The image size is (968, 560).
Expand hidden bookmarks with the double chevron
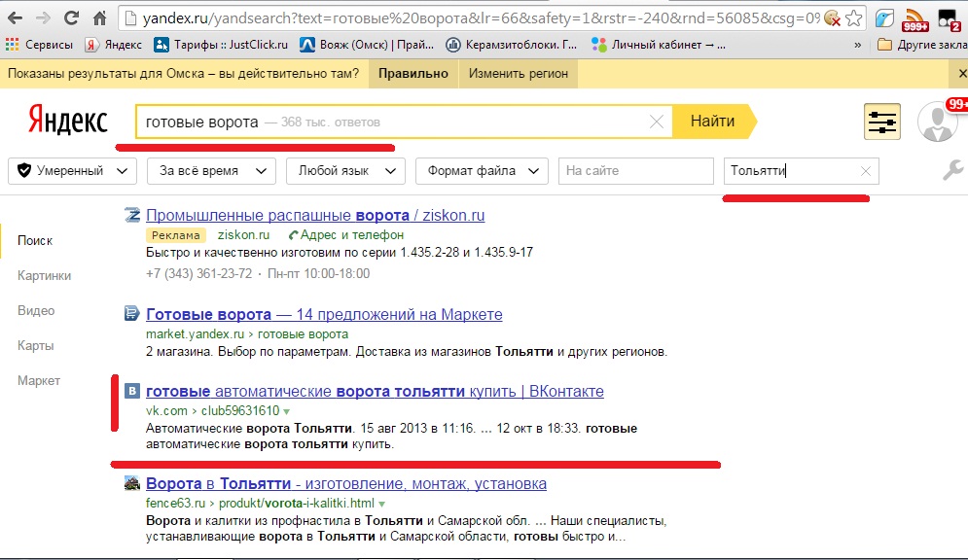857,45
